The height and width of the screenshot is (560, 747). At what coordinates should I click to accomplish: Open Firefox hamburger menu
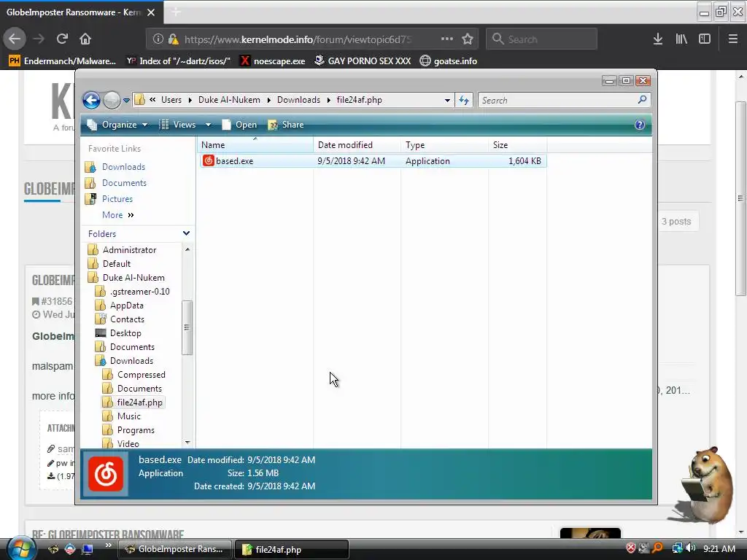[733, 39]
